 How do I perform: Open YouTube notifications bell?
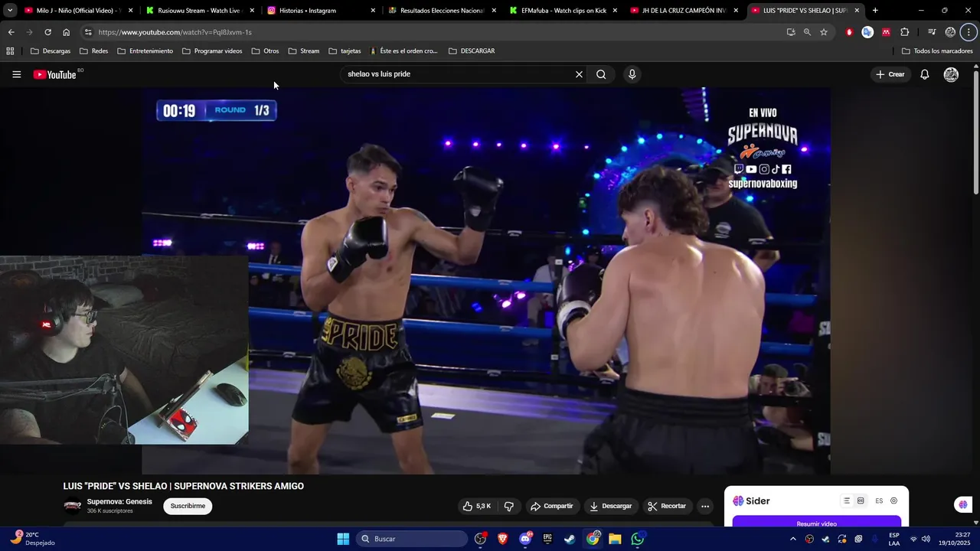[924, 74]
